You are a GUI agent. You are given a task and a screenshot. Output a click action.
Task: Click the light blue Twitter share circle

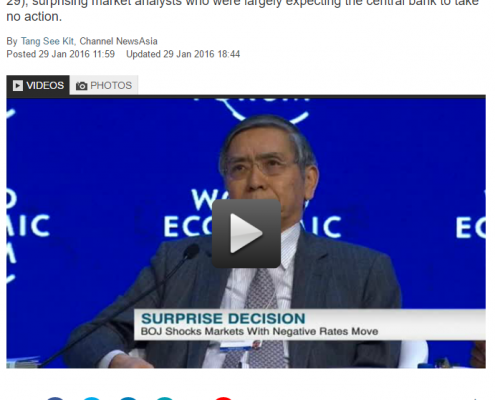92,398
